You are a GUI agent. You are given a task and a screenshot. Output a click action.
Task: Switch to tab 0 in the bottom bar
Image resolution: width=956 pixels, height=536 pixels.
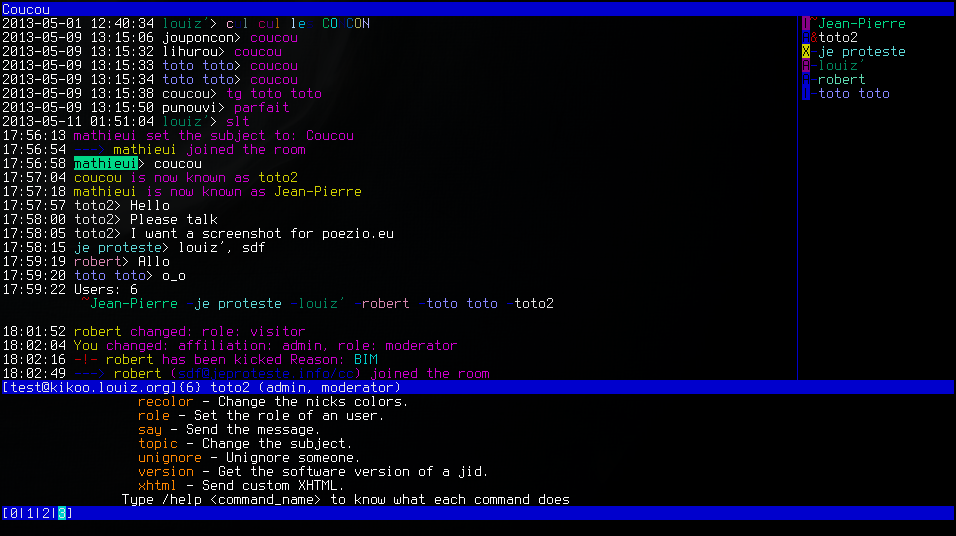[14, 513]
